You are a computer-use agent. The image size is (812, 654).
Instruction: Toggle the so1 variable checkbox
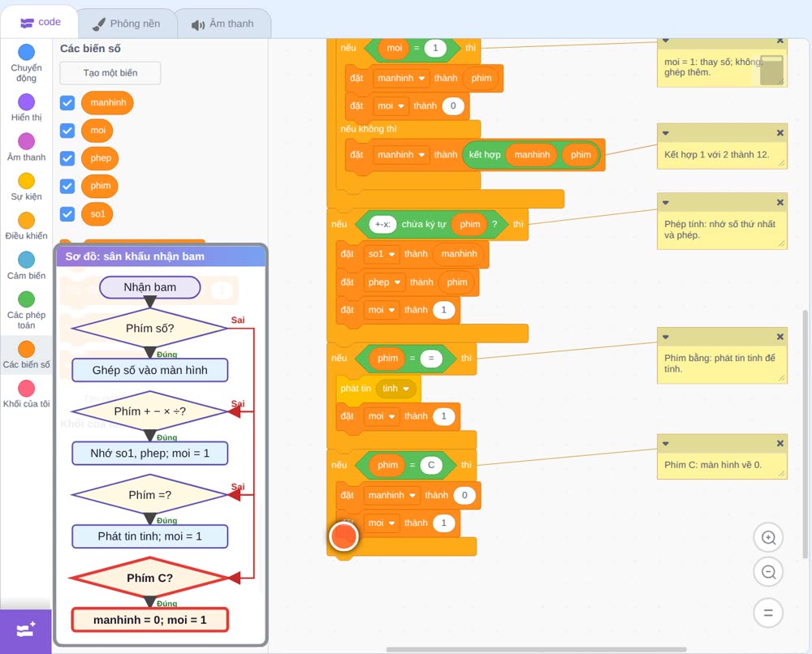[67, 214]
